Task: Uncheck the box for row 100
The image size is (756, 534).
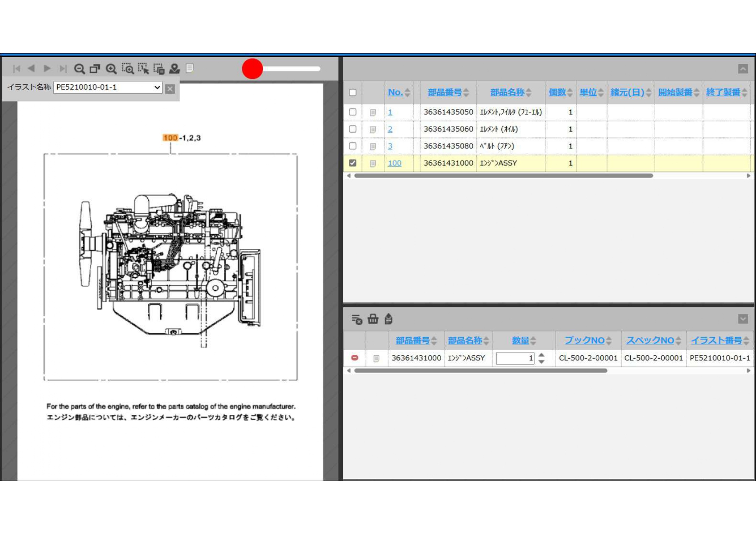Action: [353, 163]
